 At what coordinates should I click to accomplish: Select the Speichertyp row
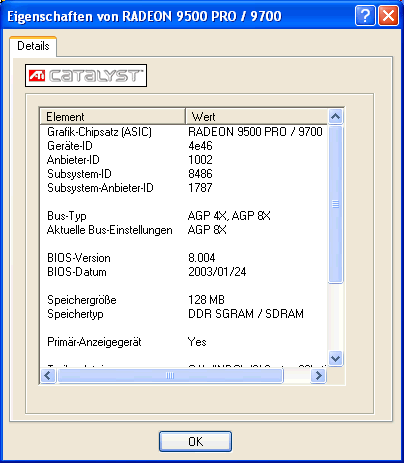coord(184,314)
